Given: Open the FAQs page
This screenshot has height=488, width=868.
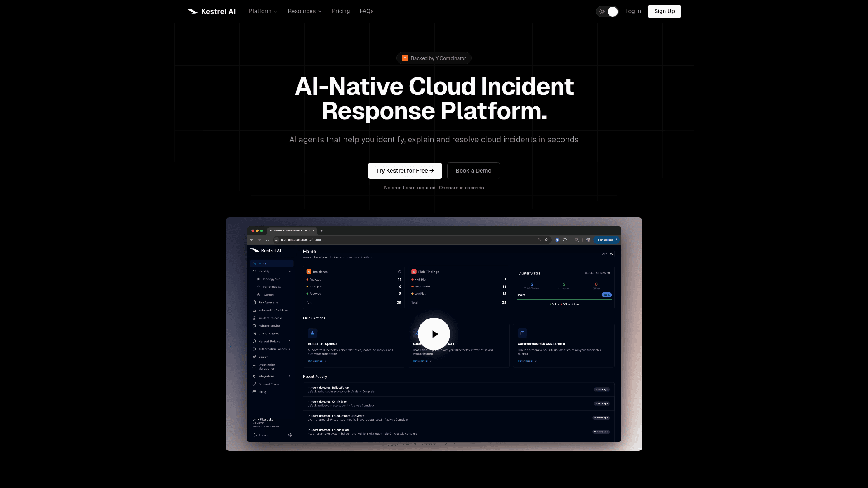Looking at the screenshot, I should 367,11.
